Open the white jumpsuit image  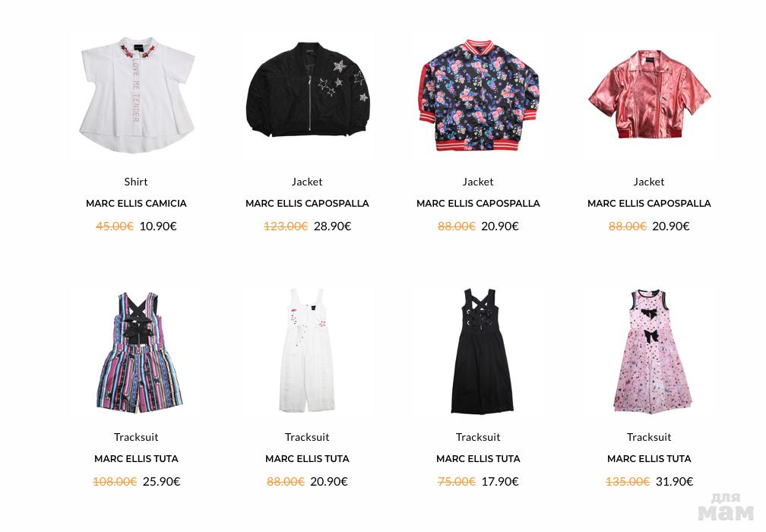tap(307, 352)
